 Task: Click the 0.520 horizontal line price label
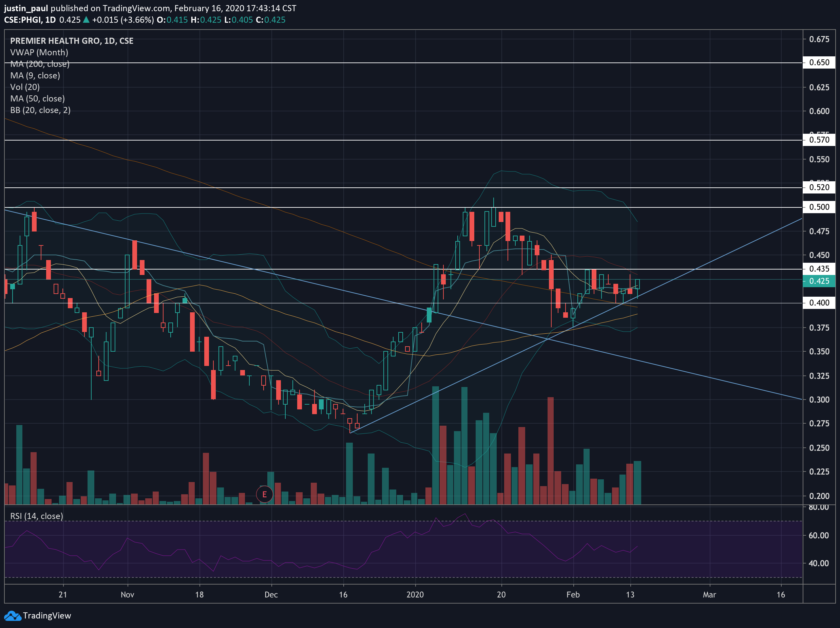819,187
